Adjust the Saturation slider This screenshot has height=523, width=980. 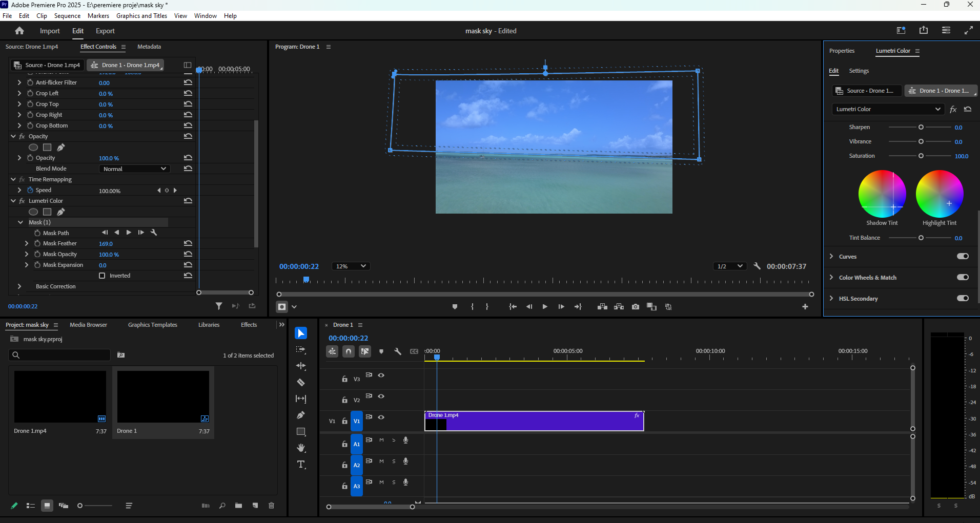tap(921, 156)
